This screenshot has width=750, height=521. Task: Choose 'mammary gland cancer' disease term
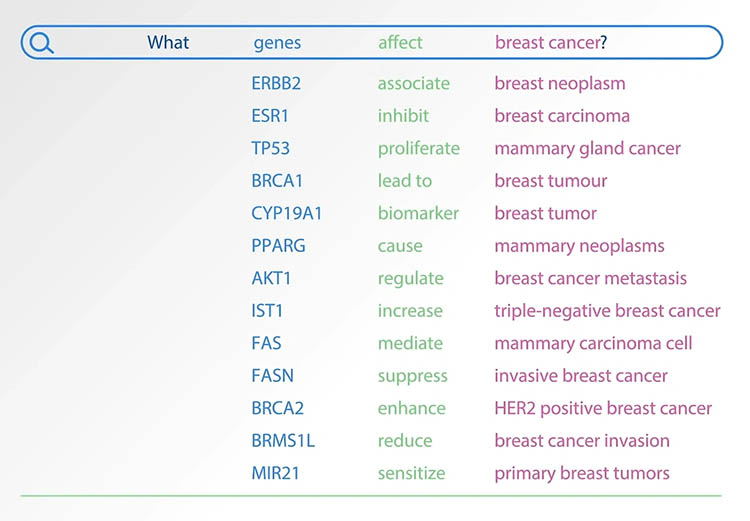[587, 149]
